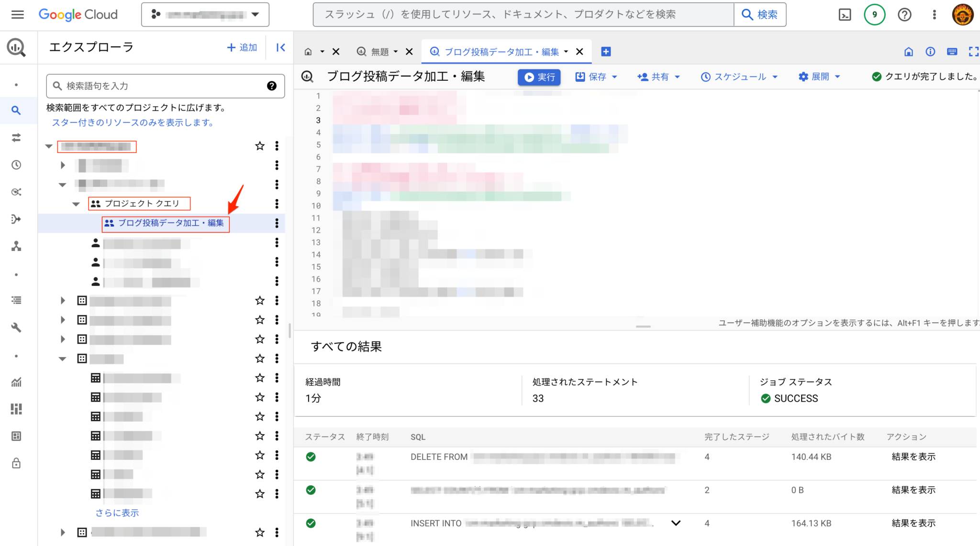The width and height of the screenshot is (980, 546).
Task: Open the editor tab information icon
Action: tap(930, 52)
